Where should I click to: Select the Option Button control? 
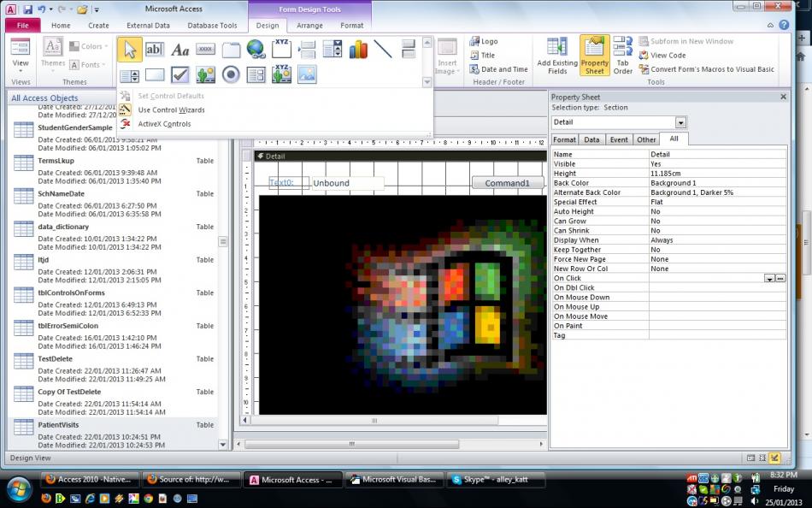231,75
